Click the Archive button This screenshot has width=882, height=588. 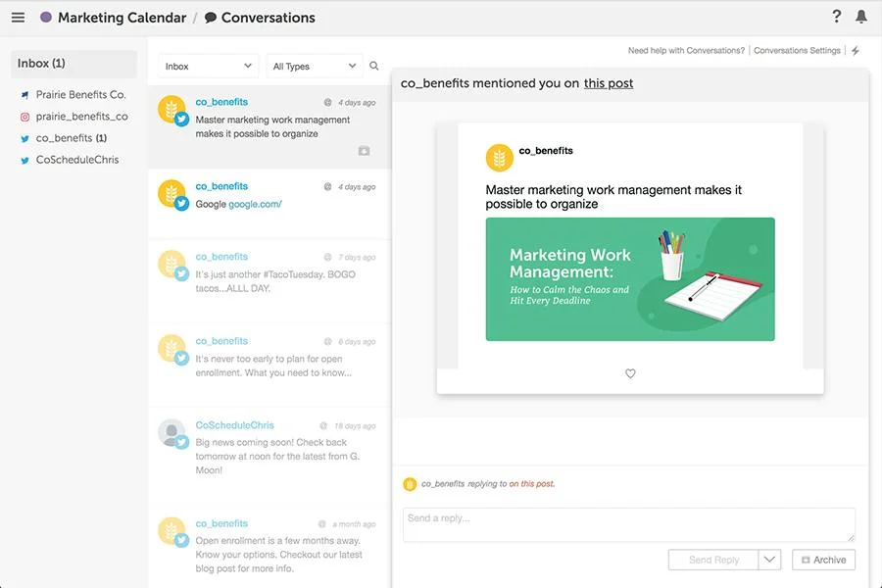click(x=823, y=560)
